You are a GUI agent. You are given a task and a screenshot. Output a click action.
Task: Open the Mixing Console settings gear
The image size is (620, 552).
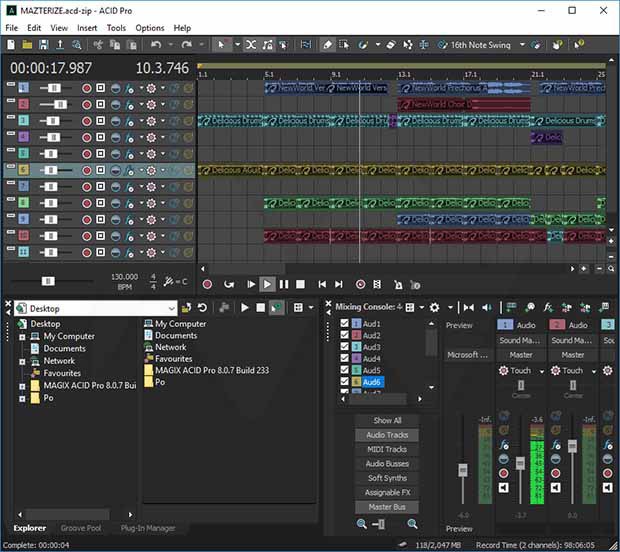(x=434, y=307)
